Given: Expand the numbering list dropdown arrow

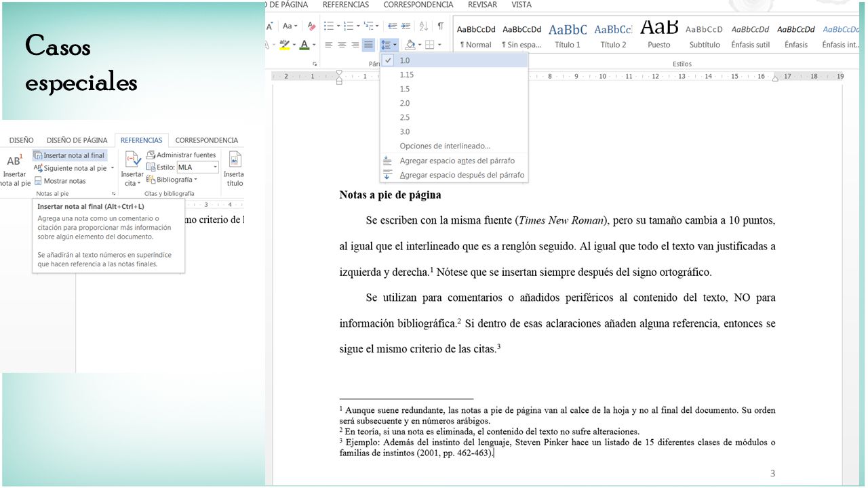Looking at the screenshot, I should pyautogui.click(x=357, y=26).
